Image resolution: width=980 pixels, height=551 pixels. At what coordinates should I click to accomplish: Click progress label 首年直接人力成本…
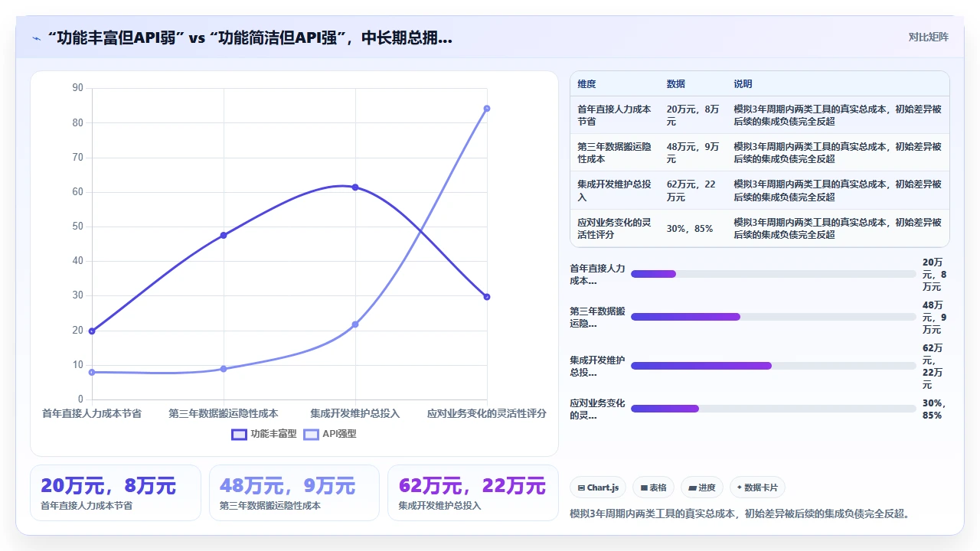[x=597, y=275]
